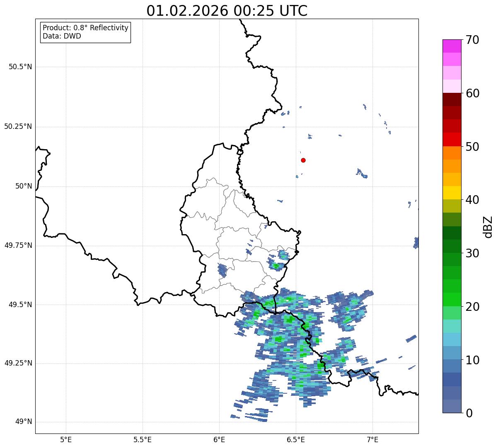Click the dBZ colorbar axis label
Screen dimensions: 498x448
click(488, 227)
